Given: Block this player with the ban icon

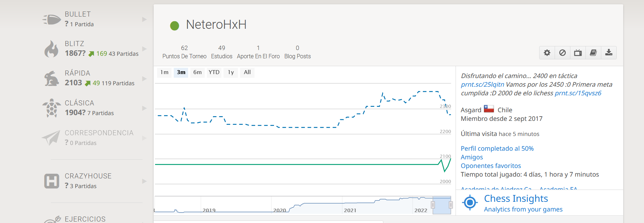Looking at the screenshot, I should (563, 53).
